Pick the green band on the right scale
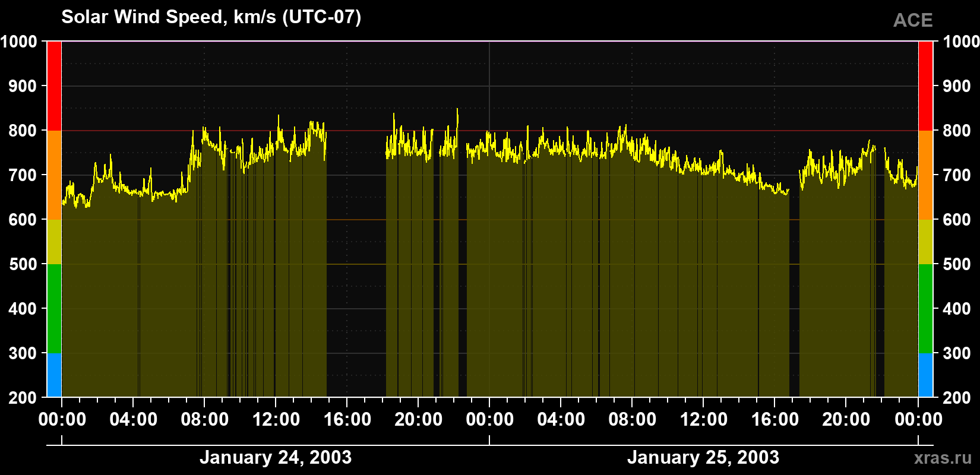980x475 pixels. pos(925,309)
